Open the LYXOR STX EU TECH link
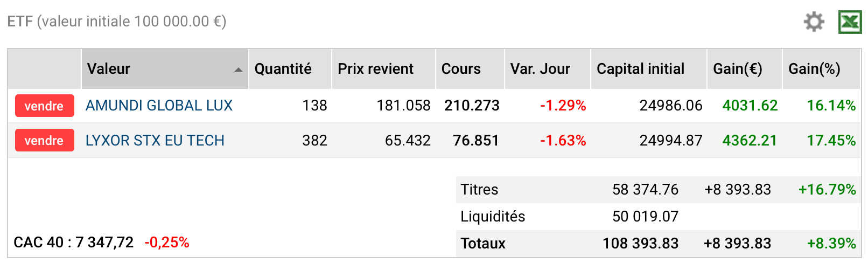 point(155,140)
